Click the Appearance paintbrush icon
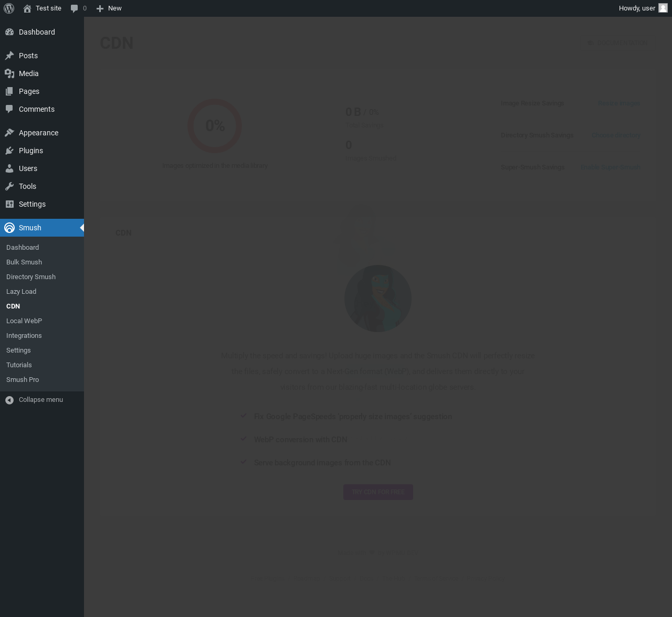The image size is (672, 617). coord(9,133)
